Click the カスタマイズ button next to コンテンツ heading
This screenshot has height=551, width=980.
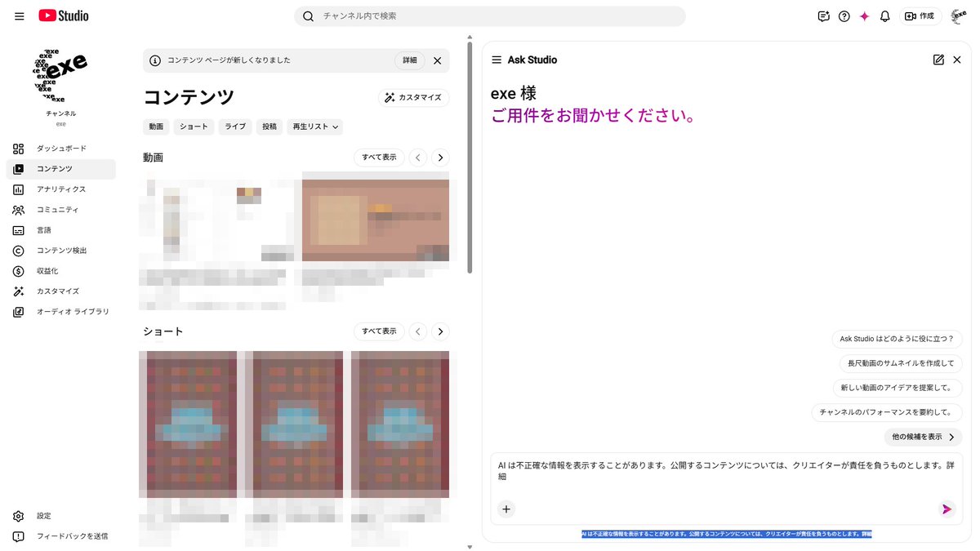414,97
